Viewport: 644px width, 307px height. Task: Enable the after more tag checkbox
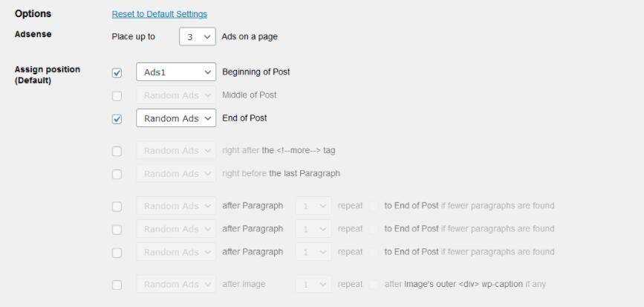(x=117, y=151)
